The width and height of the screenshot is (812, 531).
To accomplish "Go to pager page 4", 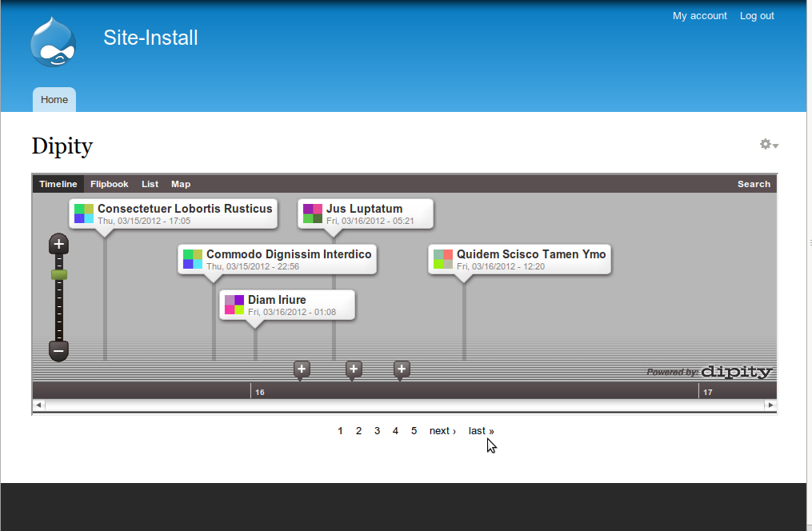I will [x=395, y=431].
